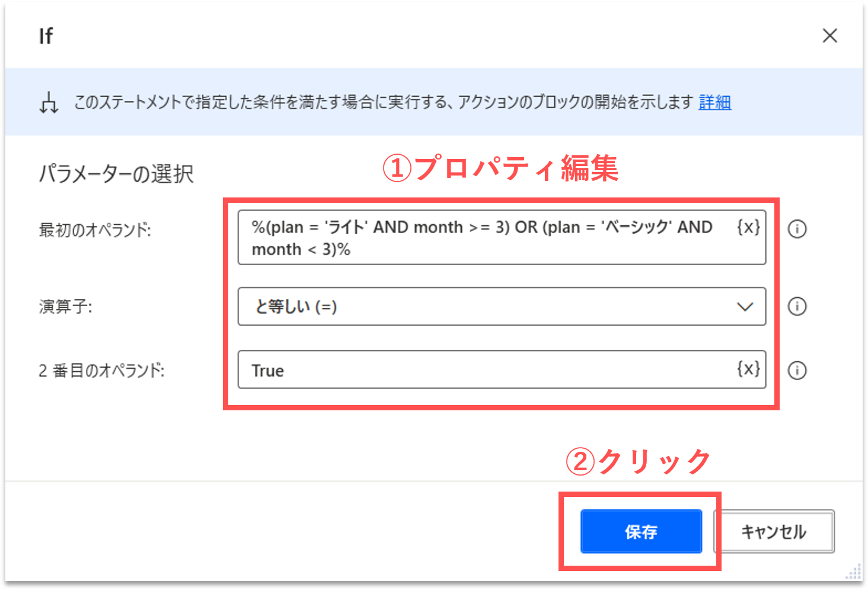Show info for 最初のオペランド
This screenshot has width=868, height=590.
coord(797,229)
